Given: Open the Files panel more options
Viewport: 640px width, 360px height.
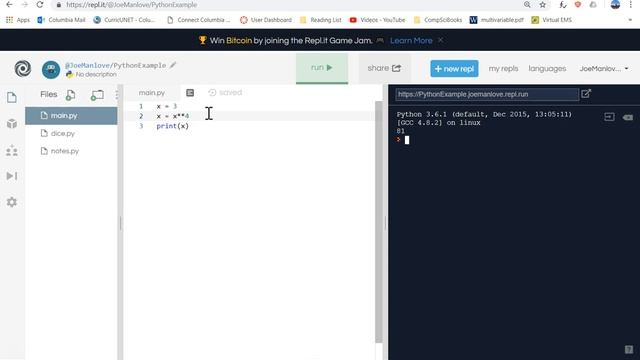Looking at the screenshot, I should pyautogui.click(x=117, y=95).
